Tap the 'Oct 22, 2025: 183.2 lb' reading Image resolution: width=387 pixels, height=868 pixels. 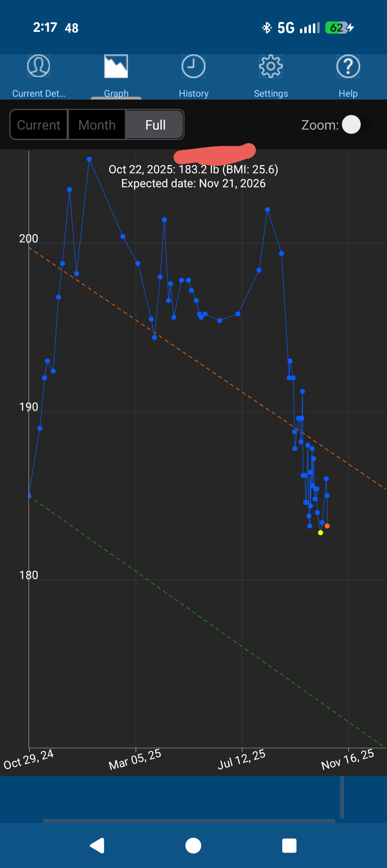click(x=164, y=169)
